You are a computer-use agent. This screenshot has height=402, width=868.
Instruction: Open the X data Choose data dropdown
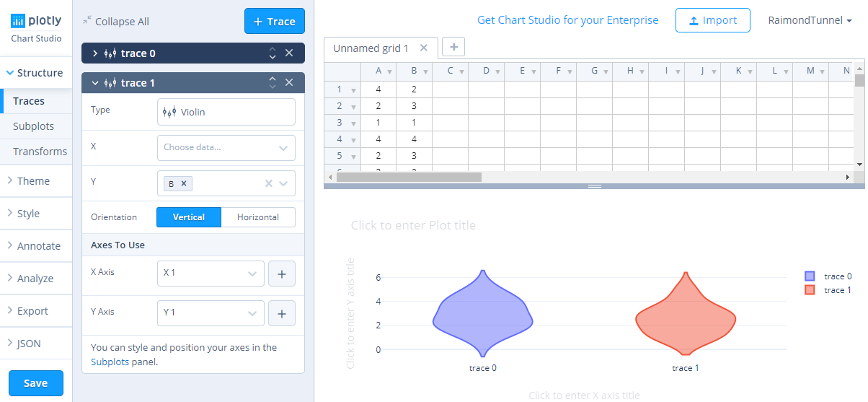tap(226, 147)
